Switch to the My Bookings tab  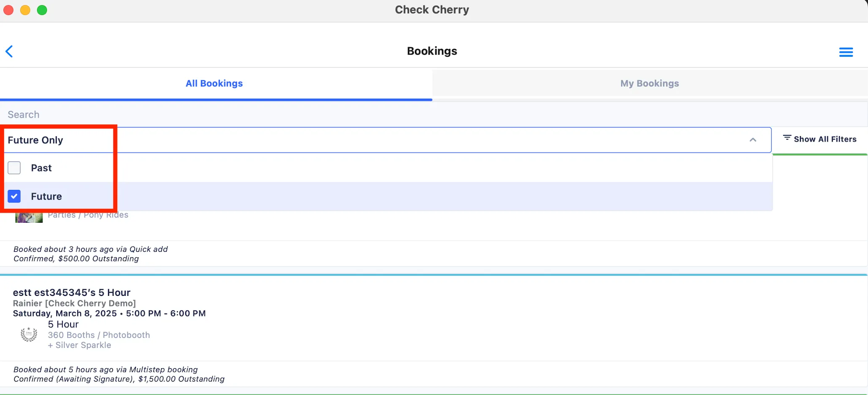coord(650,84)
